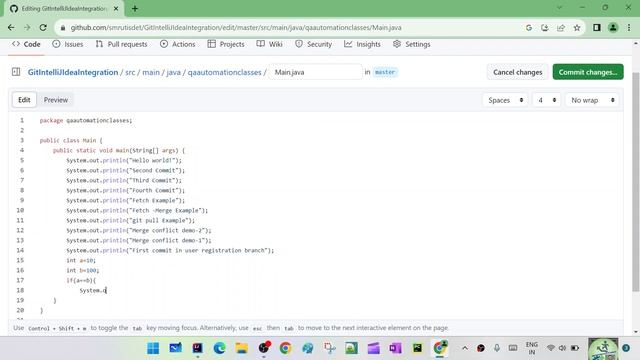Image resolution: width=640 pixels, height=360 pixels.
Task: Open Snipping Tool from the taskbar
Action: 329,348
